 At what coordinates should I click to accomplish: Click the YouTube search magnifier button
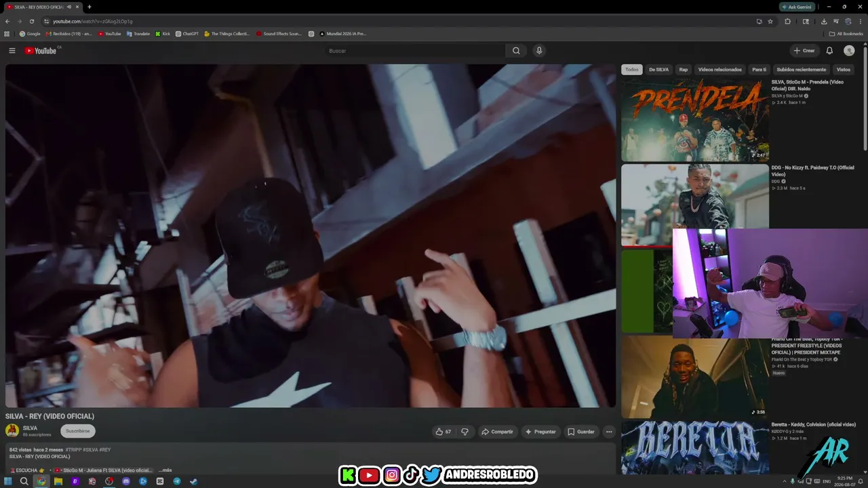[x=516, y=51]
